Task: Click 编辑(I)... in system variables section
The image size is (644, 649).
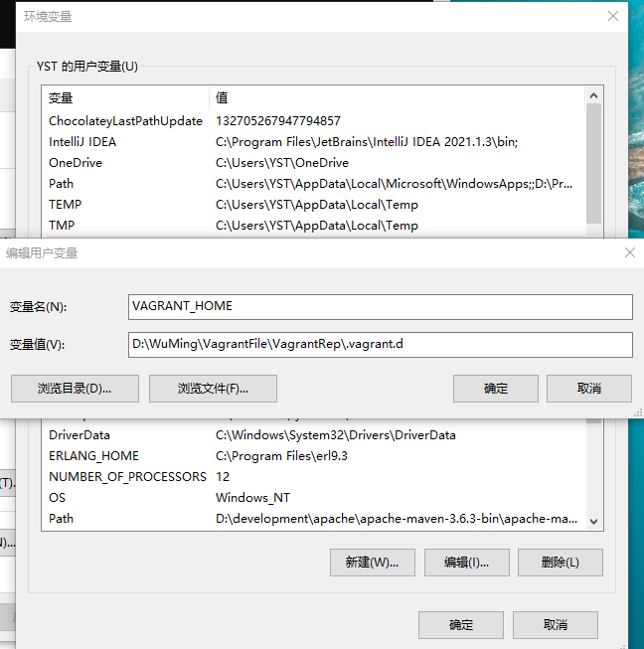Action: tap(466, 563)
